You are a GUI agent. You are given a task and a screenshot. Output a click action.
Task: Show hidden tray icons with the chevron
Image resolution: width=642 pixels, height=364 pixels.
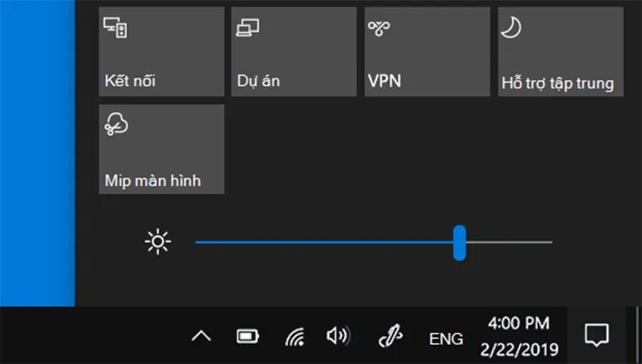(x=201, y=337)
